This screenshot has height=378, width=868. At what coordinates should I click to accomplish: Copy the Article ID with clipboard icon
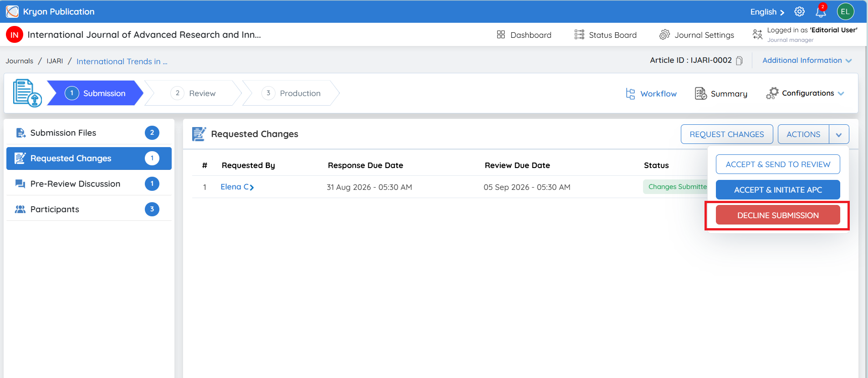pyautogui.click(x=740, y=61)
